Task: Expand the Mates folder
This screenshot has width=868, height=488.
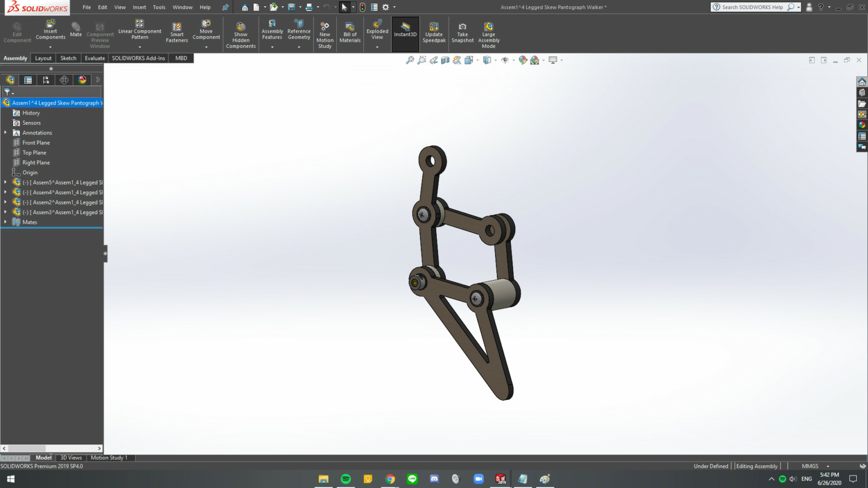Action: (6, 222)
